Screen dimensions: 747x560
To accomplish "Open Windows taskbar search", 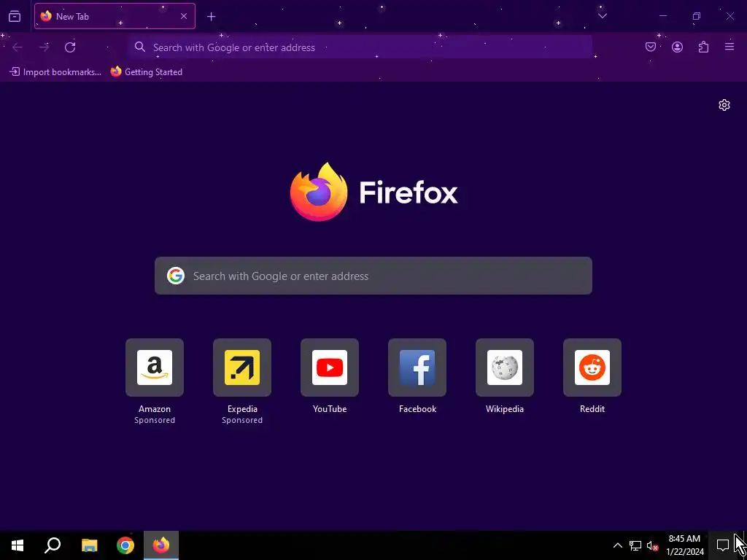I will (x=53, y=545).
